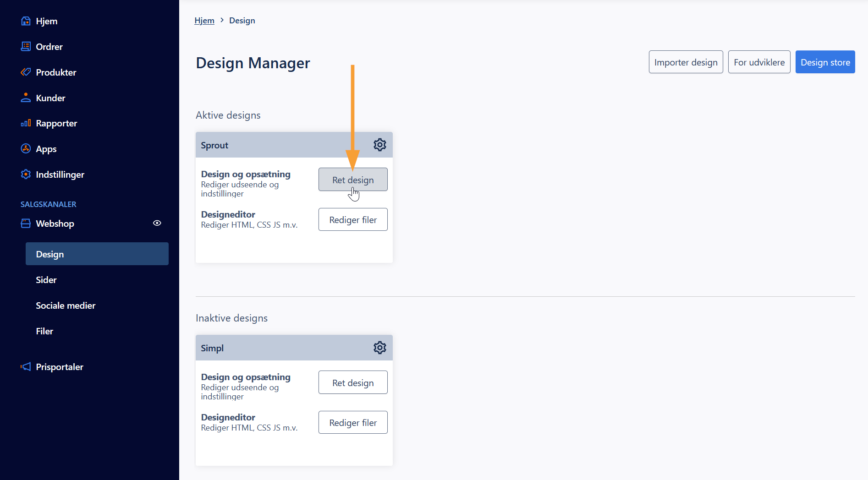Click the Kunder person icon
The image size is (868, 480).
point(26,98)
